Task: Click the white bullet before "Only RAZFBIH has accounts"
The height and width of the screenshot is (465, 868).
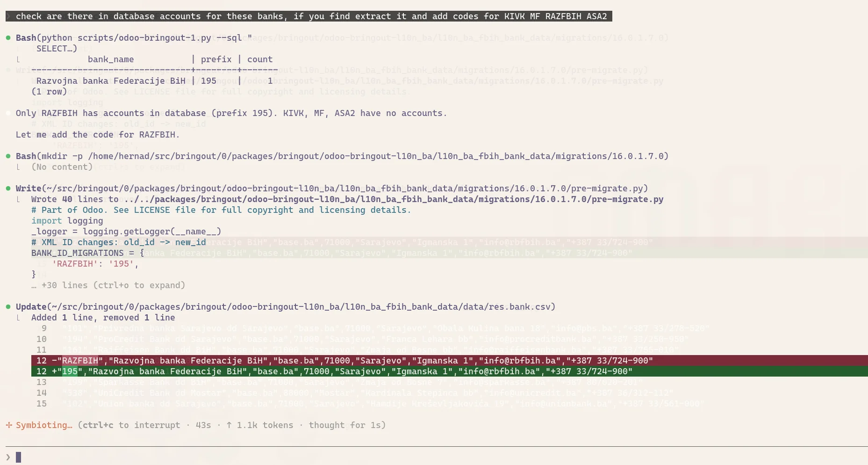Action: (x=8, y=113)
